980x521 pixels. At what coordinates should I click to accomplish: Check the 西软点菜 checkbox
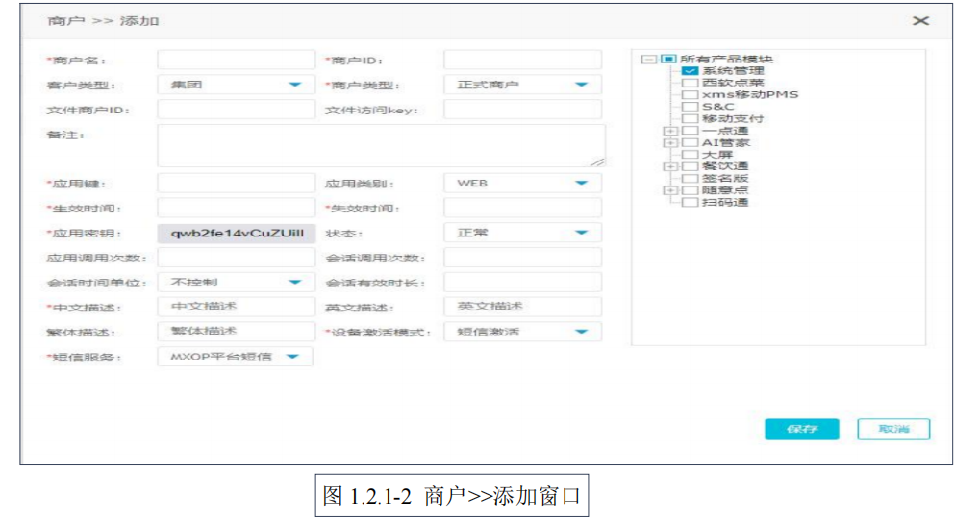[690, 83]
